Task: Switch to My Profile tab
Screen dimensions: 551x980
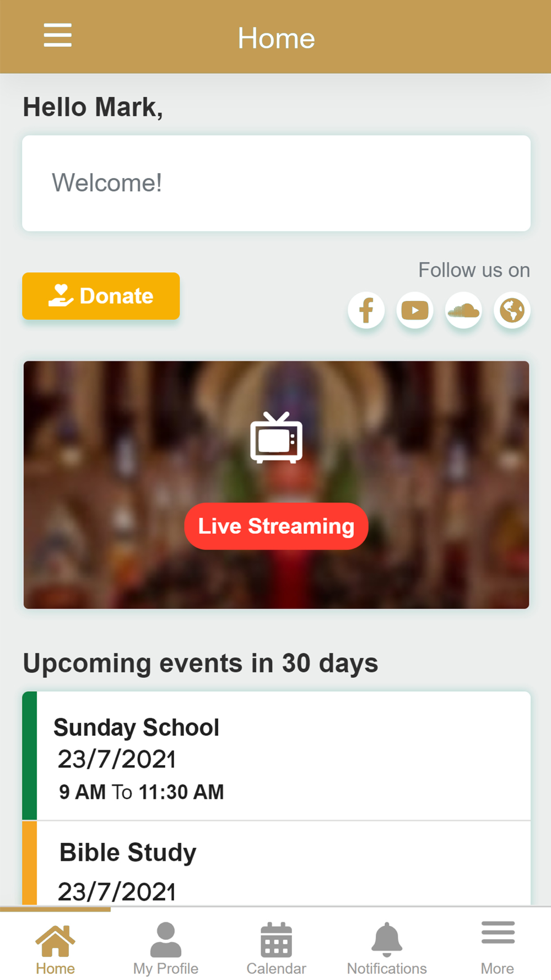Action: click(x=165, y=948)
